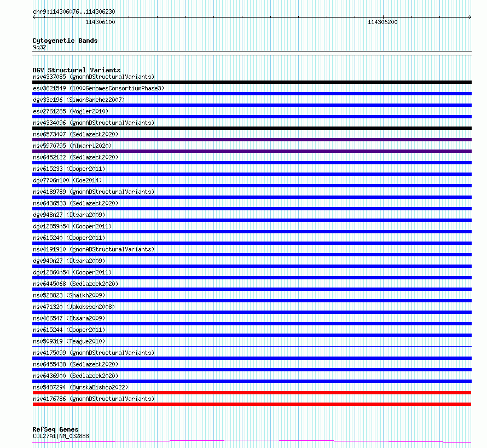
Task: Click the 114306200 ruler tick label
Action: pos(382,22)
